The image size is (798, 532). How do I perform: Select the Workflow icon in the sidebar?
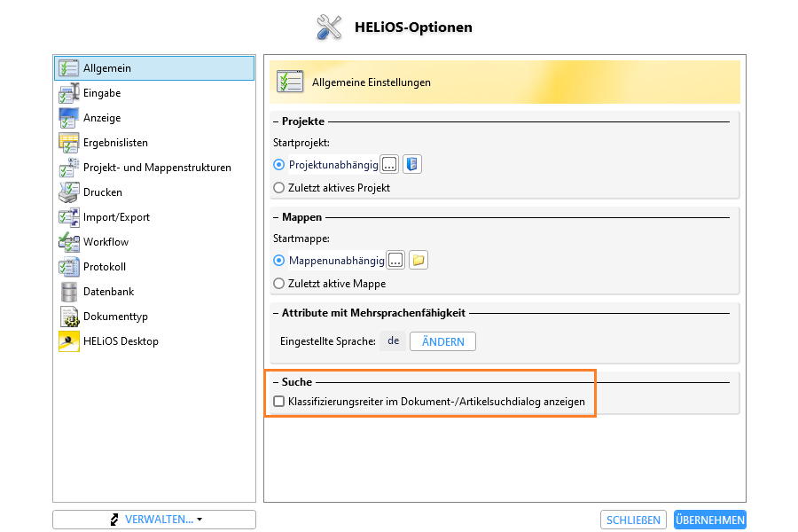tap(68, 242)
